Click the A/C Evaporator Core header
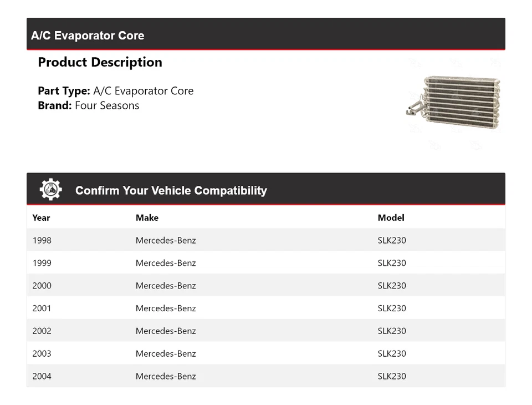This screenshot has width=532, height=405. pos(88,36)
